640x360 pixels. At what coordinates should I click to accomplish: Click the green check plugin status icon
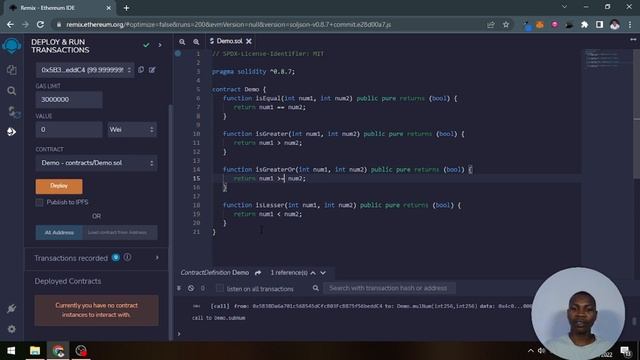pos(146,45)
